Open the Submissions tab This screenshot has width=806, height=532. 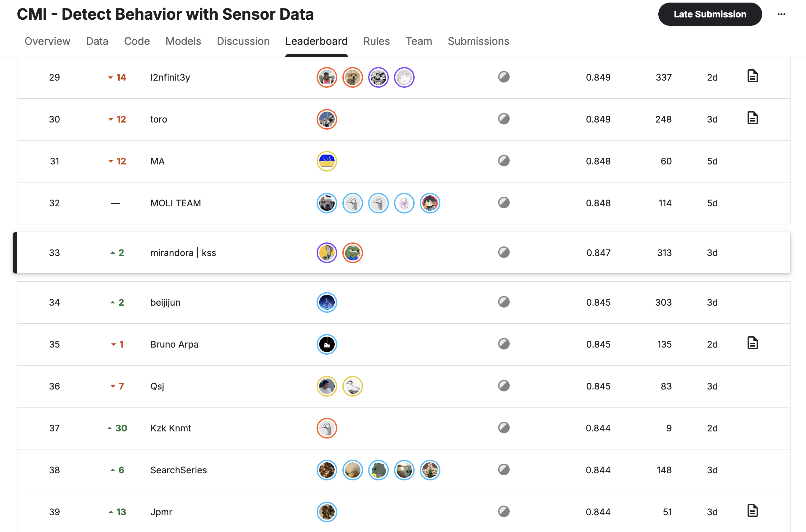[x=478, y=41]
